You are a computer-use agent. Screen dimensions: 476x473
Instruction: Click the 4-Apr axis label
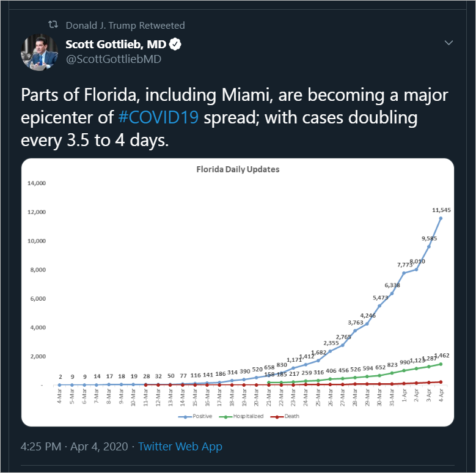[441, 395]
